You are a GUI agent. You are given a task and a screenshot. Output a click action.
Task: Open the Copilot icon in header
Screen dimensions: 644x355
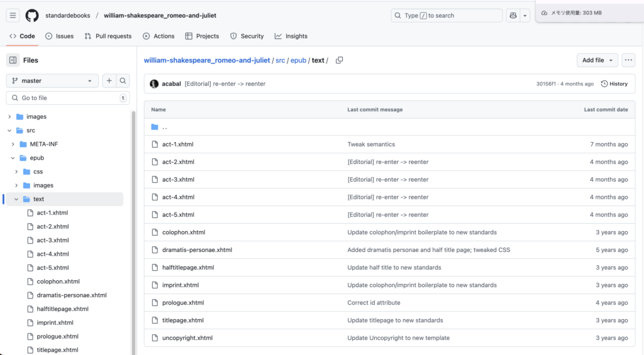513,16
